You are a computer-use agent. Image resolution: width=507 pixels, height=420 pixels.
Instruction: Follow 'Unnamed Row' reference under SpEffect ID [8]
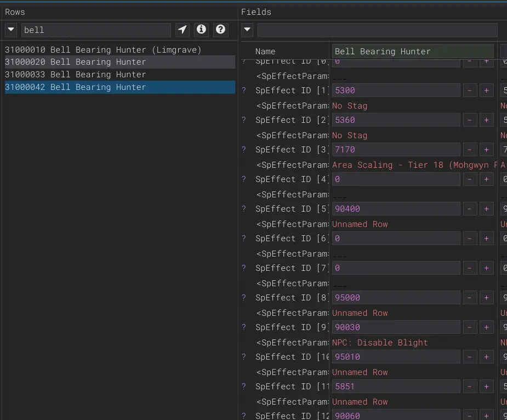pyautogui.click(x=360, y=313)
